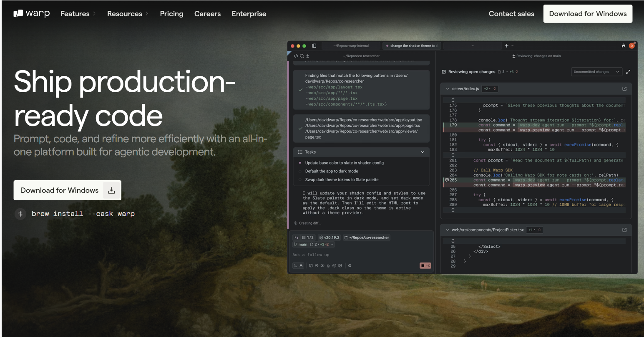This screenshot has width=644, height=338.
Task: Click the Warp logo in the navbar
Action: tap(32, 13)
